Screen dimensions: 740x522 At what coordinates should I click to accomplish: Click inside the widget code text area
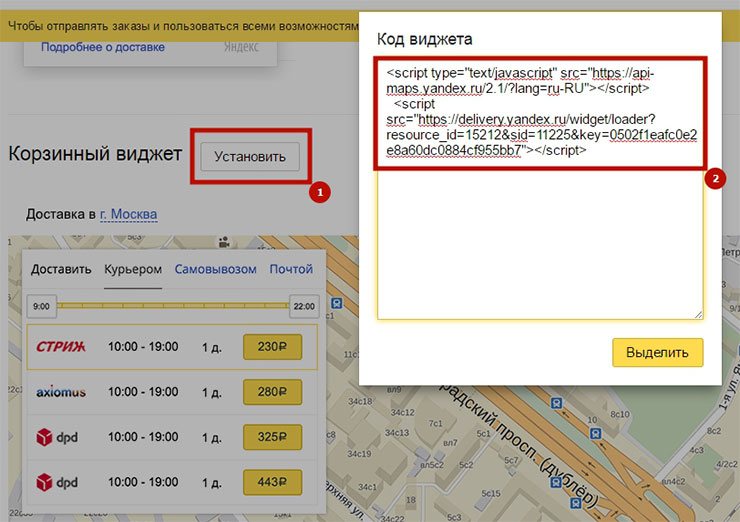pos(540,189)
